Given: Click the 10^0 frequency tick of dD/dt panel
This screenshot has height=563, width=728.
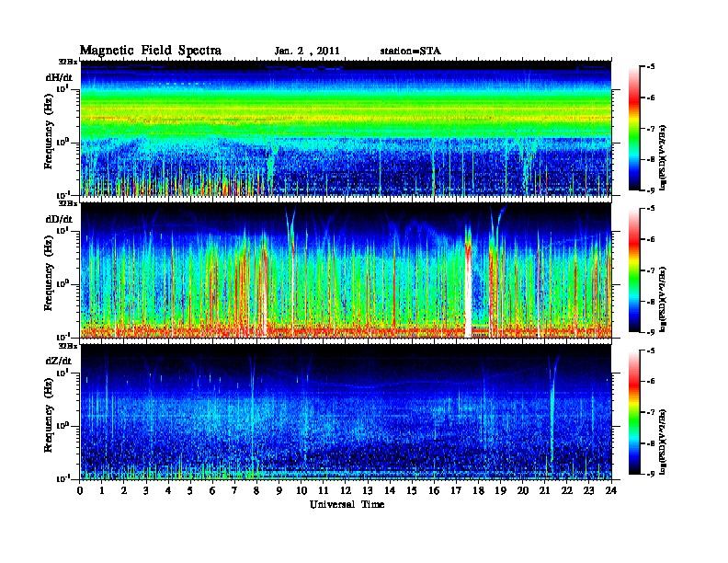Looking at the screenshot, I should click(x=62, y=284).
